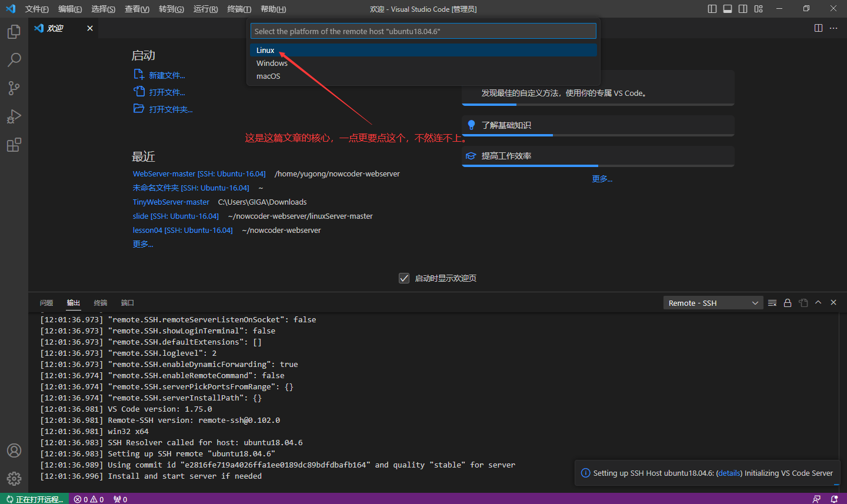This screenshot has height=504, width=847.
Task: Open the 编辑(E) menu
Action: pos(70,9)
